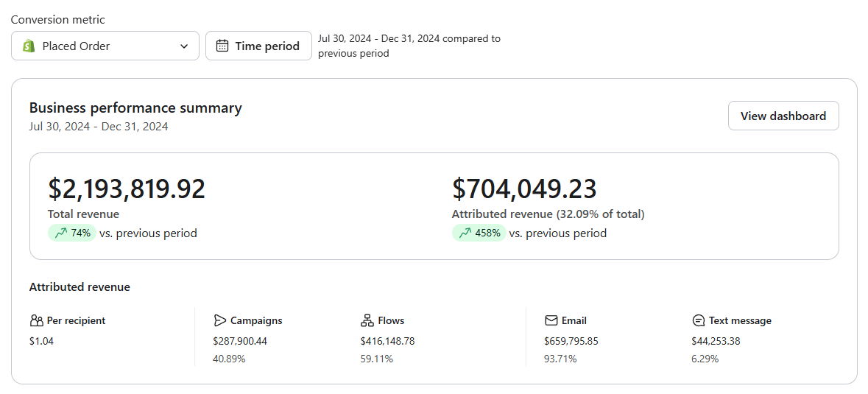Click the Email revenue amount $659,795.85
868x394 pixels.
pos(571,341)
